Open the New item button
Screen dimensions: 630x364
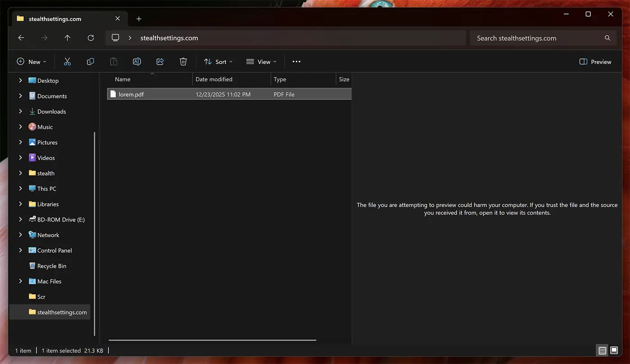(x=31, y=62)
